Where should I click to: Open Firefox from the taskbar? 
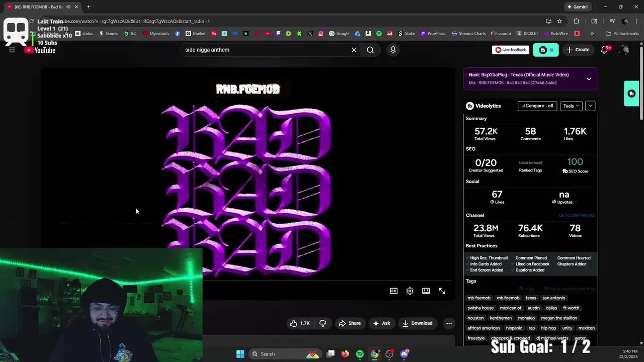(345, 354)
